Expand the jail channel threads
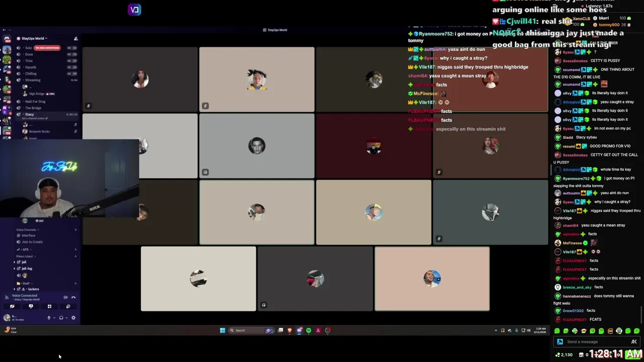644x362 pixels. tap(14, 262)
